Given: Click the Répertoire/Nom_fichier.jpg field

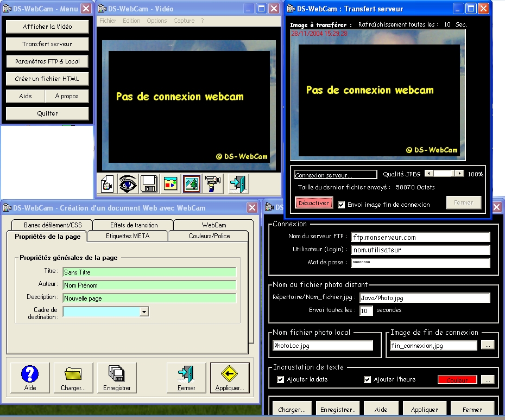Looking at the screenshot, I should 425,298.
